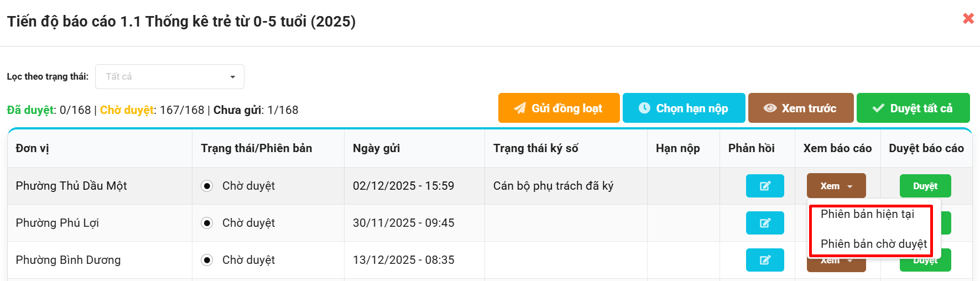Click the Trạng thái ký số column header

tap(535, 148)
